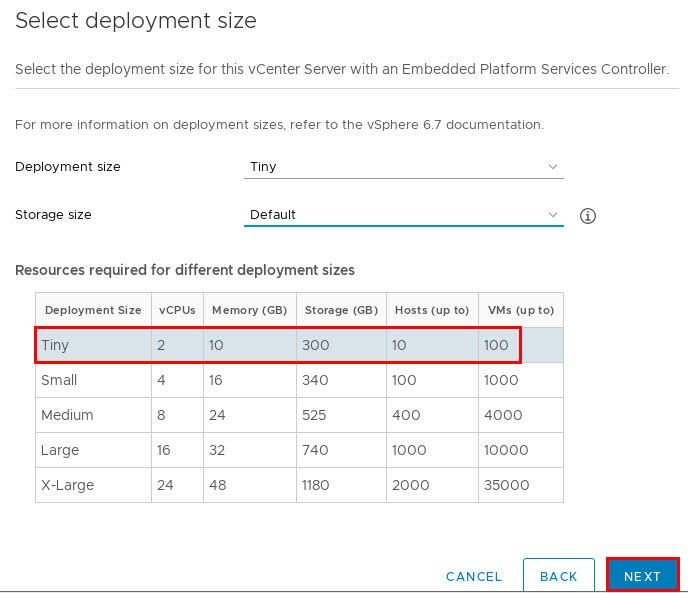This screenshot has width=688, height=593.
Task: Click the Memory (GB) column header
Action: [x=250, y=310]
